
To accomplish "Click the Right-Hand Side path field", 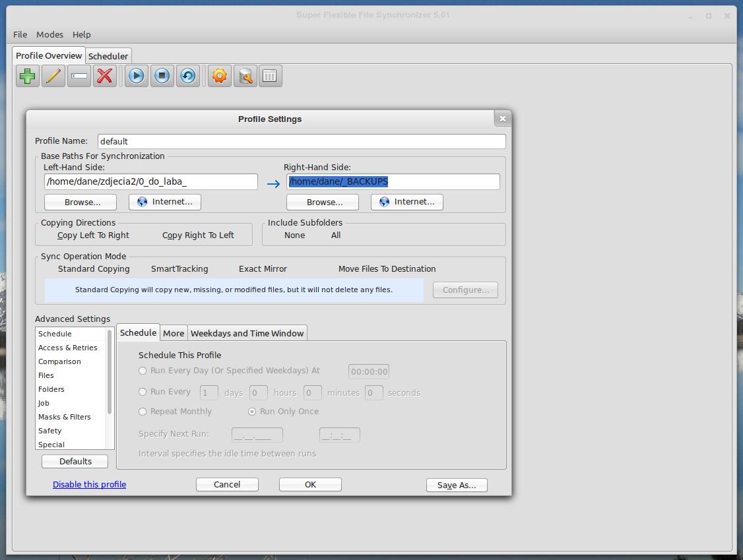I will [393, 181].
